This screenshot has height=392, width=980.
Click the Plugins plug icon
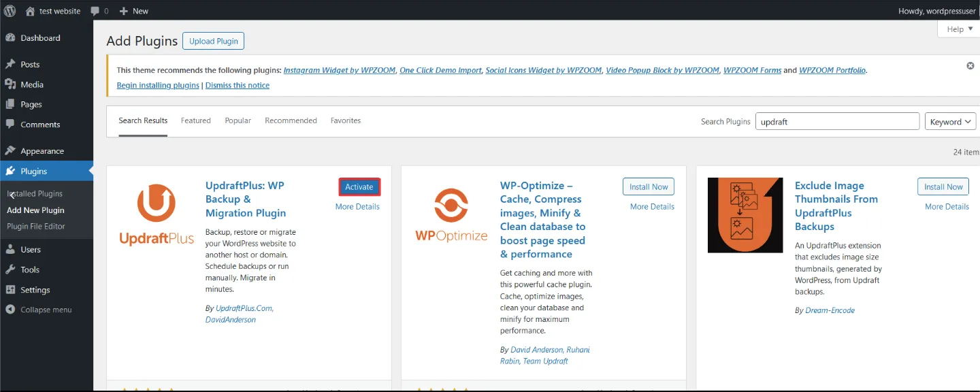(10, 171)
